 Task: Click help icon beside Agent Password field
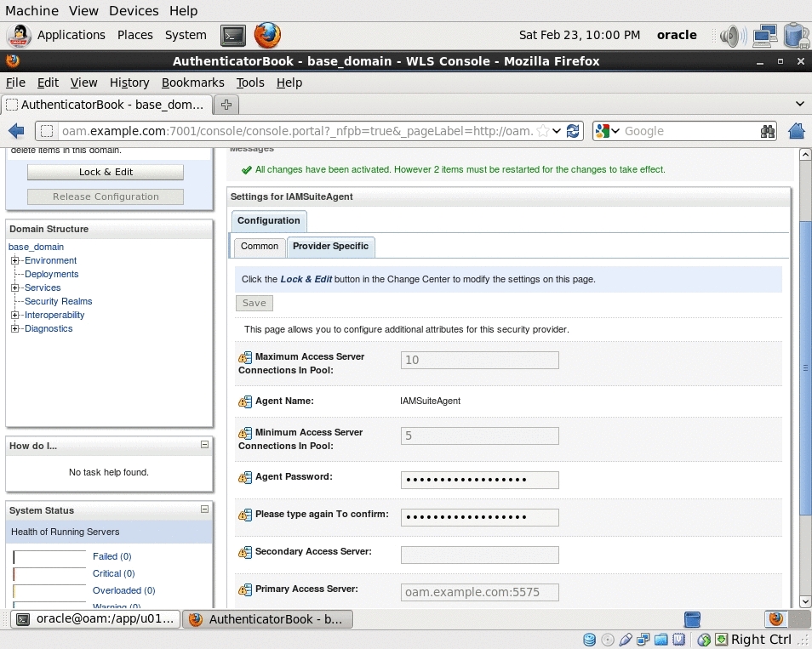(x=244, y=477)
